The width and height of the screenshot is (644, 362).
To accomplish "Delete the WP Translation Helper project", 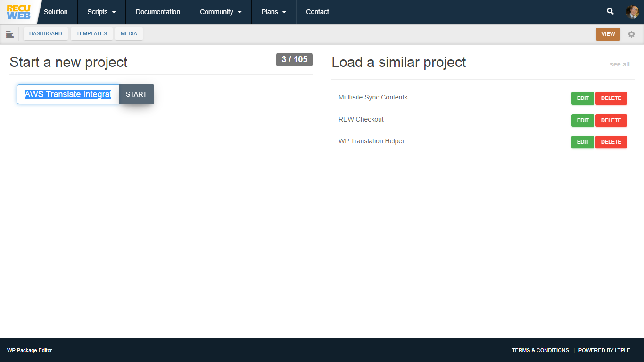I will pyautogui.click(x=611, y=142).
